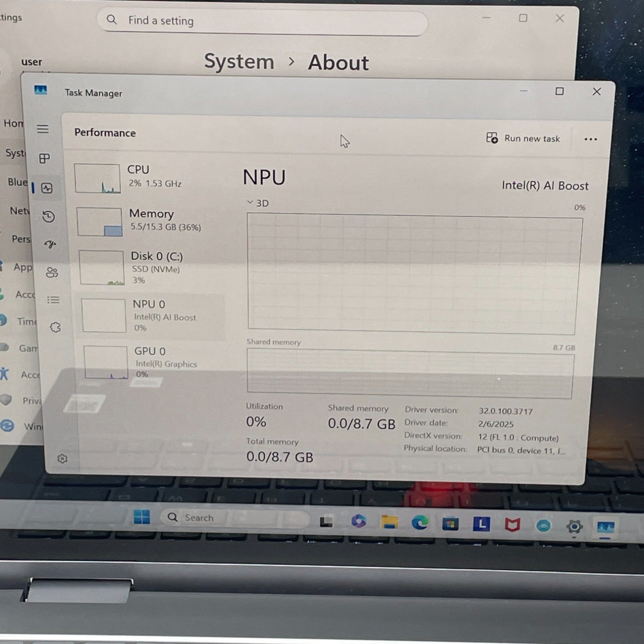Image resolution: width=644 pixels, height=644 pixels.
Task: Select CPU in the performance list
Action: tap(146, 178)
